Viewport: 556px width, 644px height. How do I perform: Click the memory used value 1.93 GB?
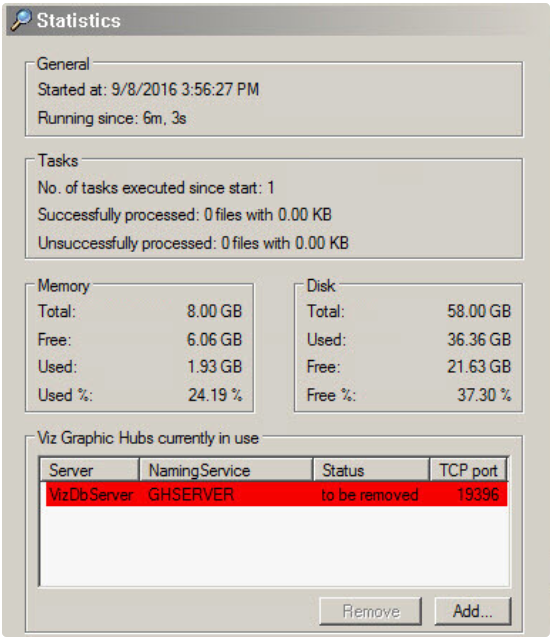pos(215,367)
